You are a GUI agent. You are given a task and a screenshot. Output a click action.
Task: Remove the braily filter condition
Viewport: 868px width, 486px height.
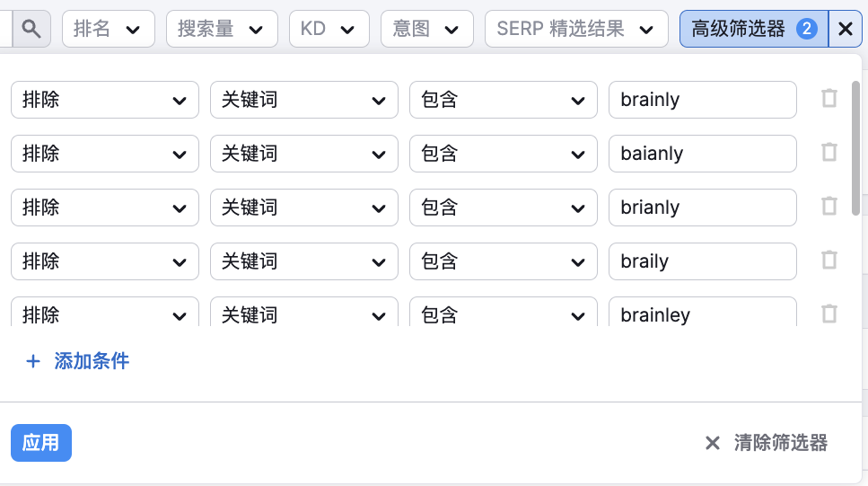829,261
